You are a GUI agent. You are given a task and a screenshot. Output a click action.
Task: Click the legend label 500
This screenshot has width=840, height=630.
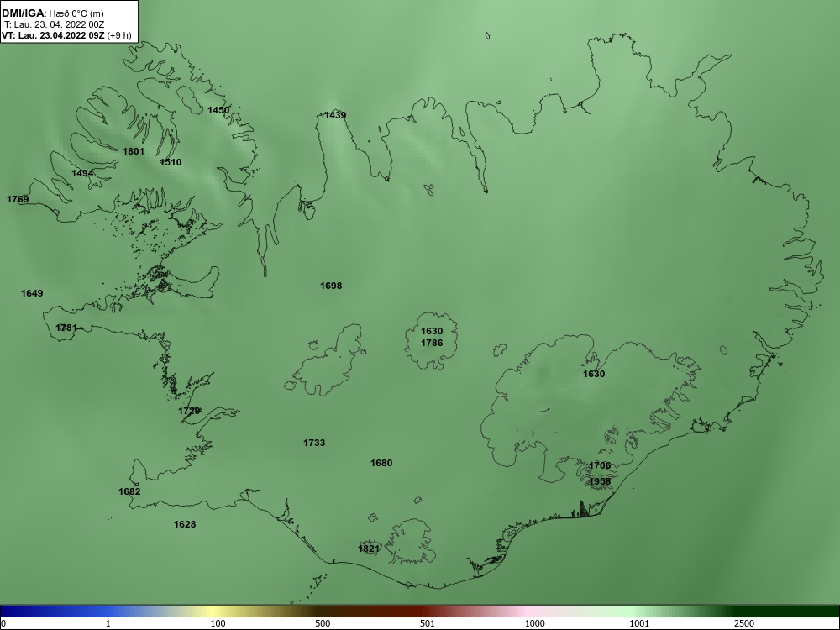pos(323,623)
